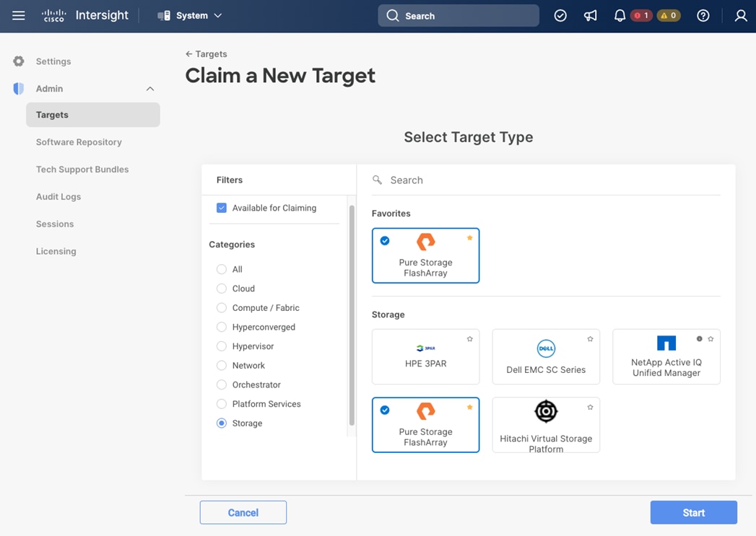The height and width of the screenshot is (536, 756).
Task: Click the Settings gear icon in sidebar
Action: 18,61
